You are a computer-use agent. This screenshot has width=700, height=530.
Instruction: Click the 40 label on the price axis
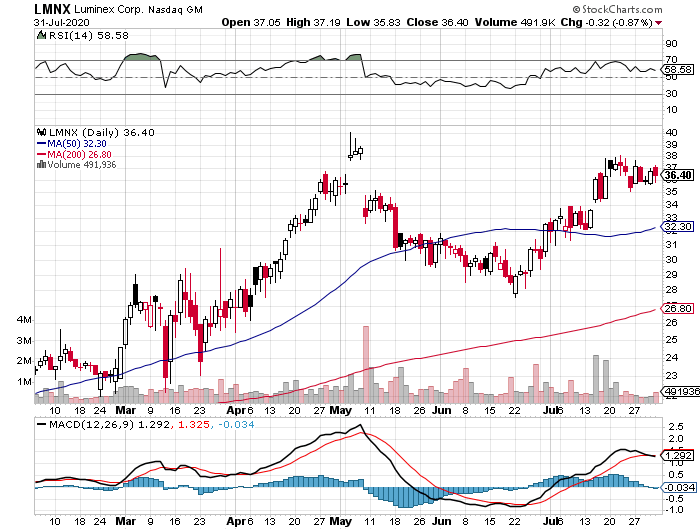(x=671, y=133)
